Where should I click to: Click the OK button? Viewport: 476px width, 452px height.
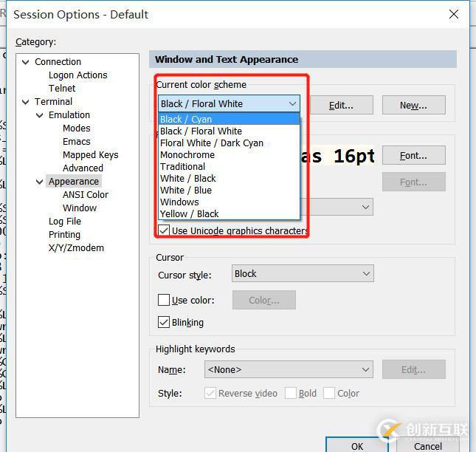(x=357, y=445)
